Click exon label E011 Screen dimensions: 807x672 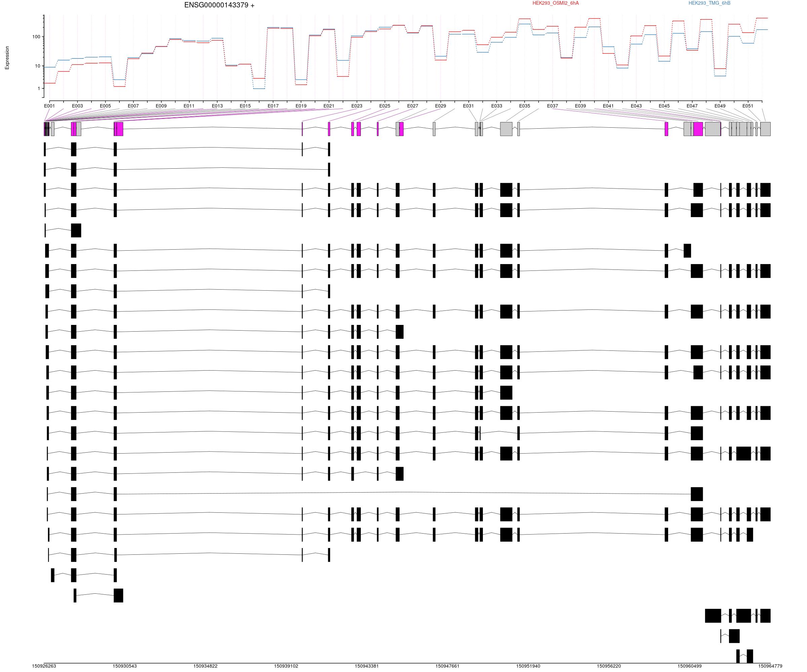189,106
